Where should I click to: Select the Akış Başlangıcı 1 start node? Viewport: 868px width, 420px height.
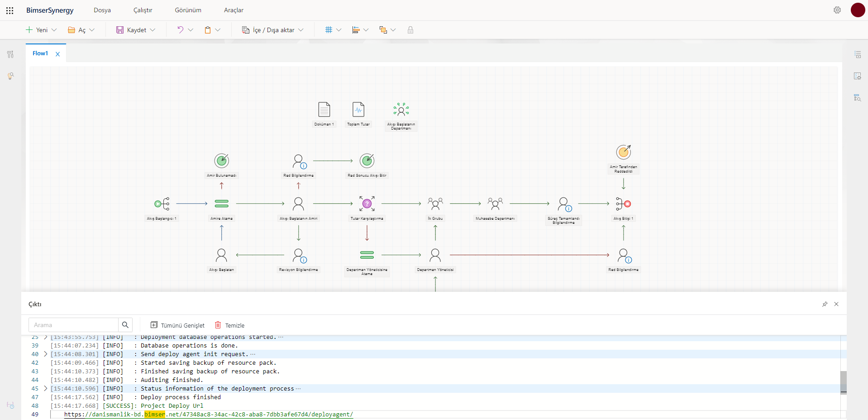tap(162, 204)
